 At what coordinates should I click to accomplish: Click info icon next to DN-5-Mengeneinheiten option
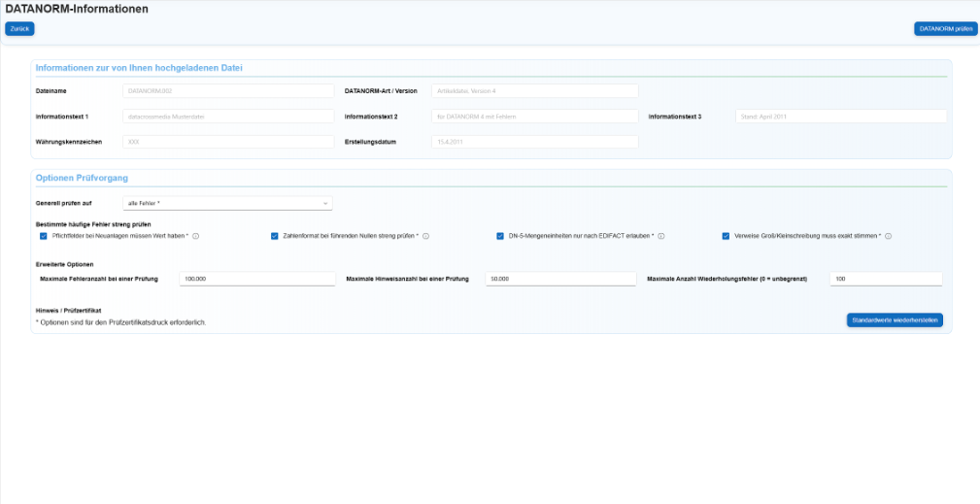pos(661,236)
